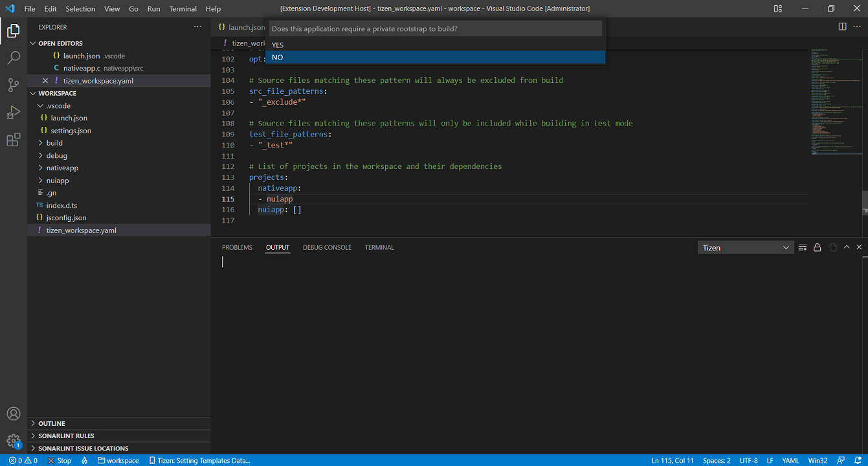Click the split editor right icon

[842, 27]
